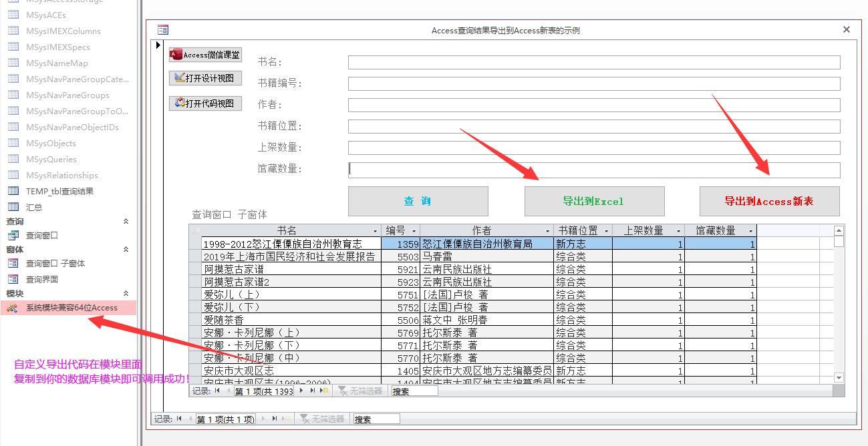Screen dimensions: 868x446
Task: Collapse the 查询 group in navigation pane
Action: click(x=126, y=222)
